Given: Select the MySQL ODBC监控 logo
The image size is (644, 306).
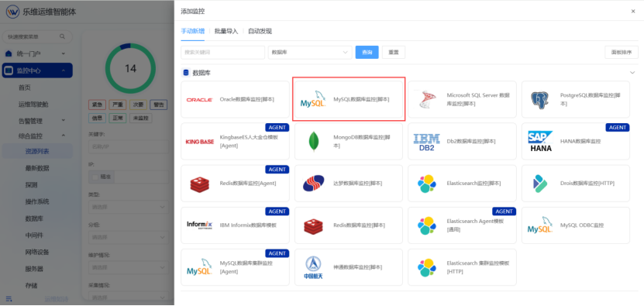Looking at the screenshot, I should click(x=540, y=225).
